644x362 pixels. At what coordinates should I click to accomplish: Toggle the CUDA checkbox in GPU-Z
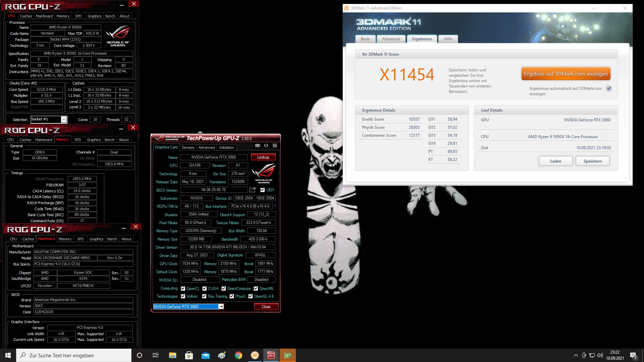(x=204, y=288)
